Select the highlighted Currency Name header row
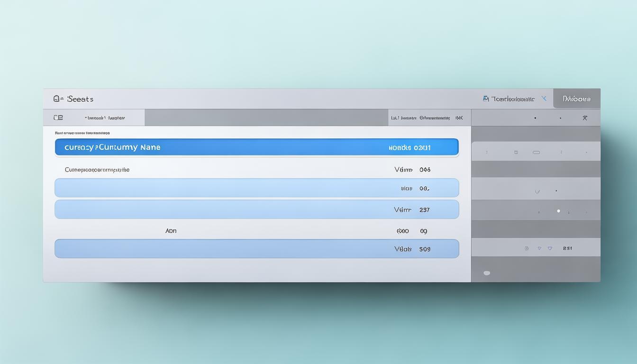 click(256, 147)
